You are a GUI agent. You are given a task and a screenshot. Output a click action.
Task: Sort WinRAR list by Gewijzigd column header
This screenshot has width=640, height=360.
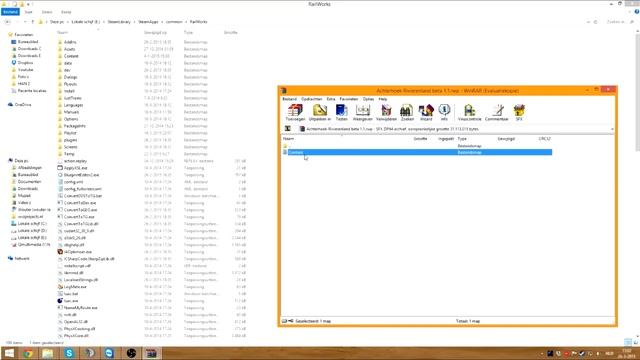point(506,139)
